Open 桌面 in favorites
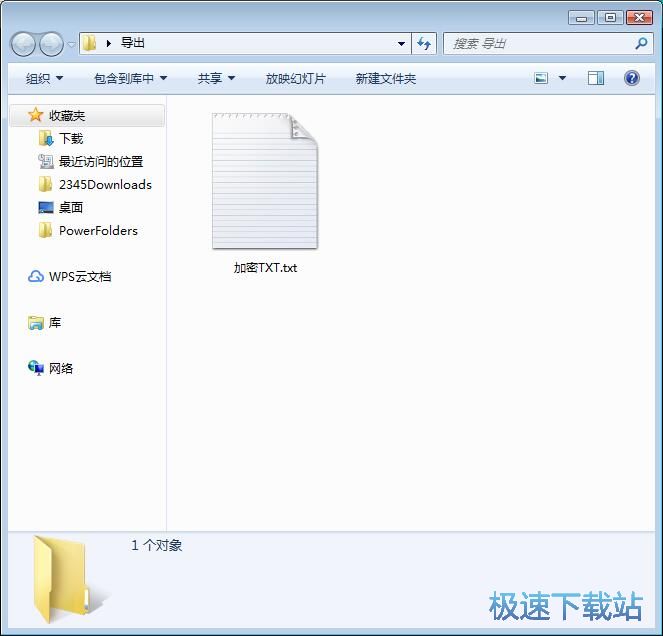663x636 pixels. pos(71,208)
